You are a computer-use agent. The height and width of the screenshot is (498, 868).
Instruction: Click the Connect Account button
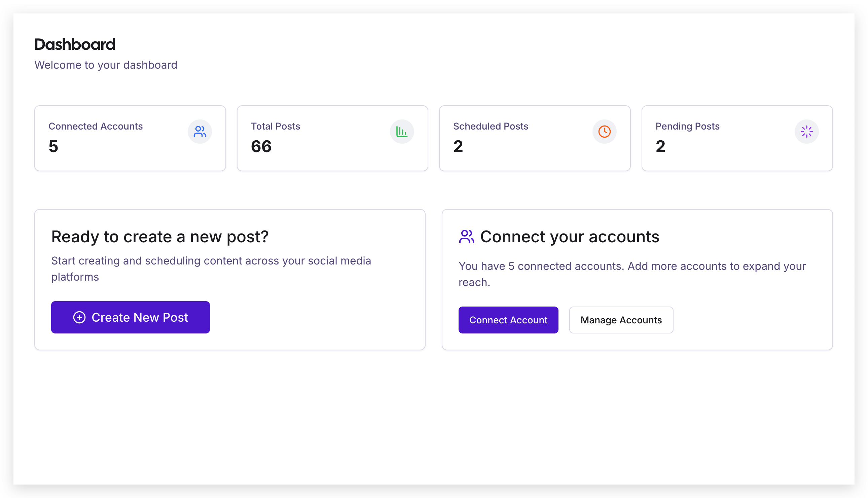(x=508, y=320)
